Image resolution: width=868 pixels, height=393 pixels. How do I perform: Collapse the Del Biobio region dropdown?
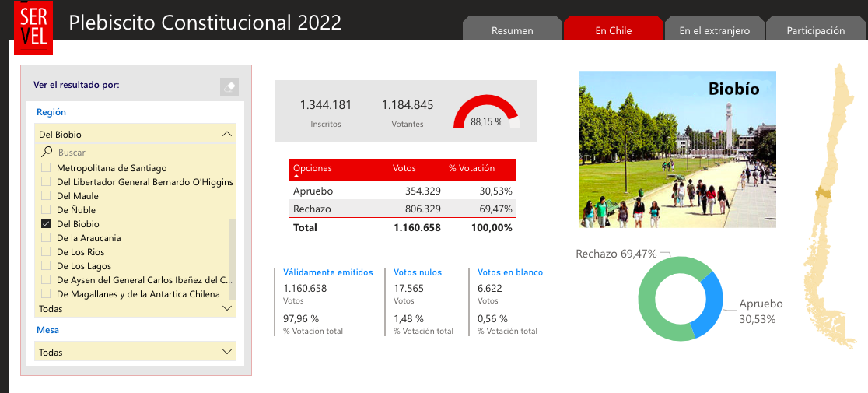(226, 134)
